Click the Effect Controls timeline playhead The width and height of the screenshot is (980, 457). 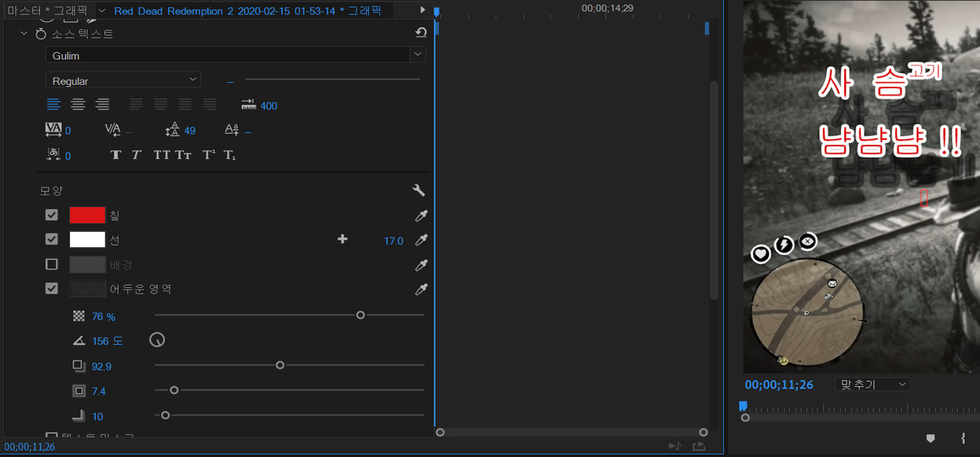436,12
